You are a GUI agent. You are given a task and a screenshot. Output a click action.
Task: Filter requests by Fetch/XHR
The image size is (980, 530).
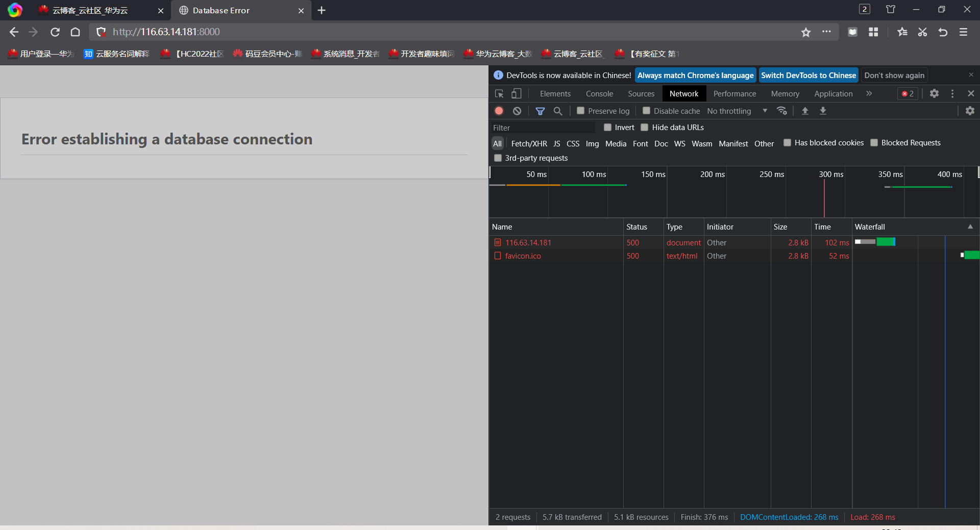529,144
